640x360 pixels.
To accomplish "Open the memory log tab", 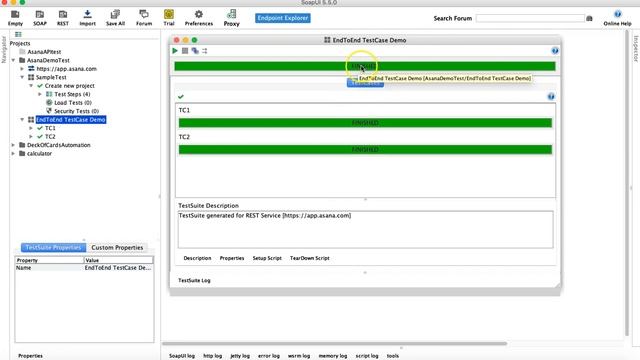I will pyautogui.click(x=333, y=356).
